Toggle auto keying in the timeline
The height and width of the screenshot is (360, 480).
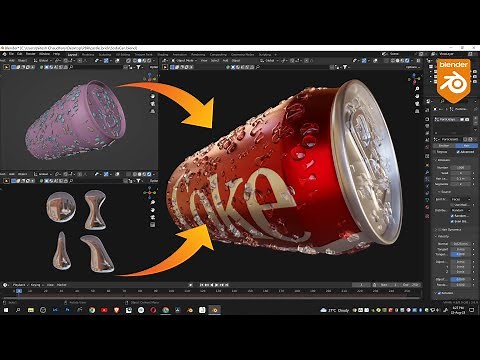click(191, 285)
